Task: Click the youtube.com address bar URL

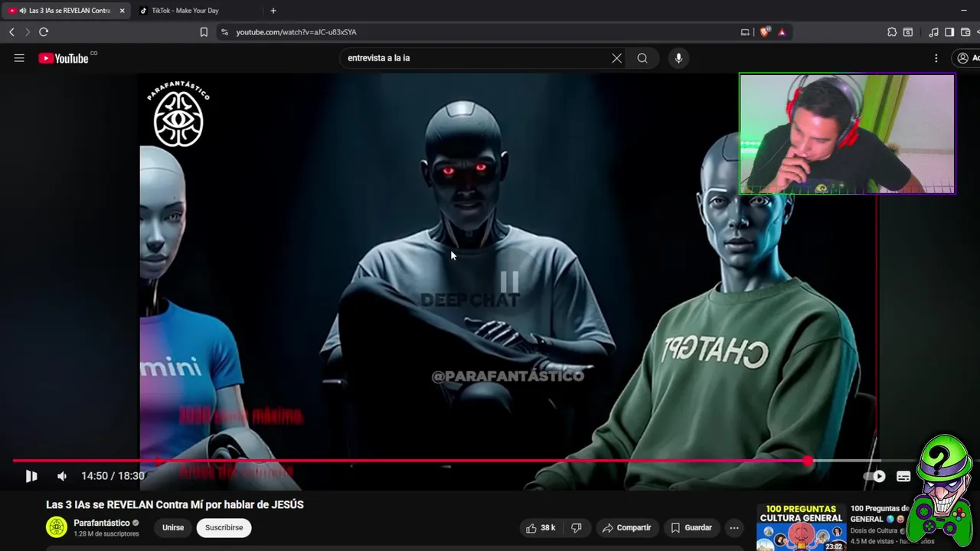Action: pyautogui.click(x=296, y=32)
